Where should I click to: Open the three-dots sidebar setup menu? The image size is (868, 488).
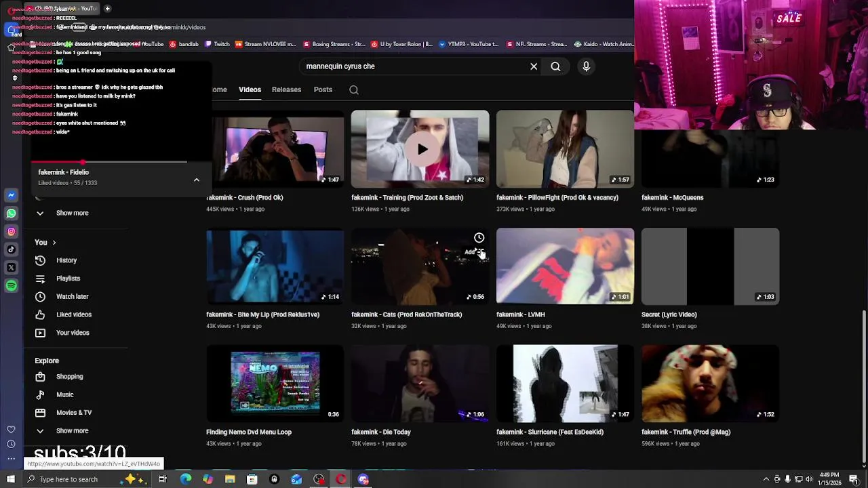(11, 459)
